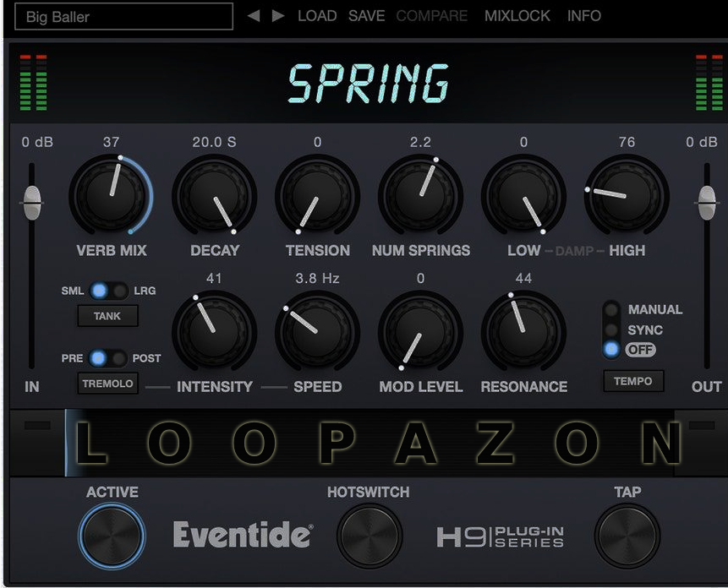Click the tremolo INTENSITY knob
This screenshot has width=728, height=588.
point(215,331)
